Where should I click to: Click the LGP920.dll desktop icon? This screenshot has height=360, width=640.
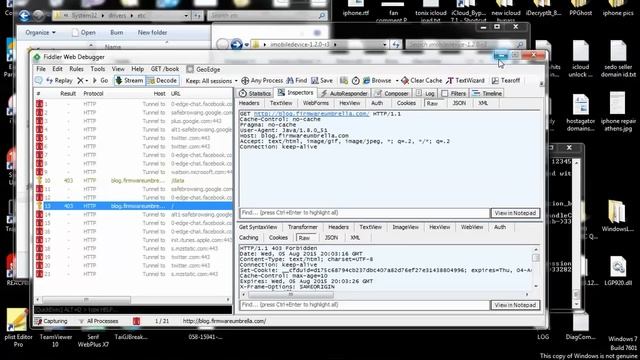click(618, 271)
